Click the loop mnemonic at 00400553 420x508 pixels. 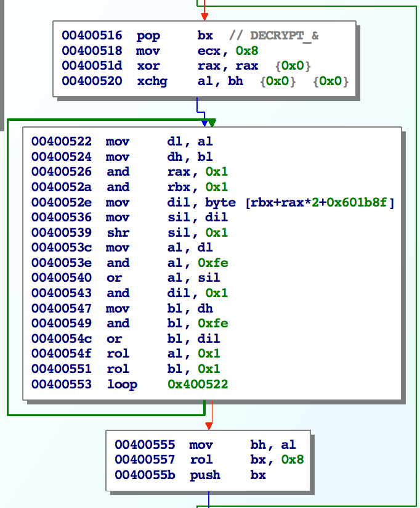(x=121, y=385)
